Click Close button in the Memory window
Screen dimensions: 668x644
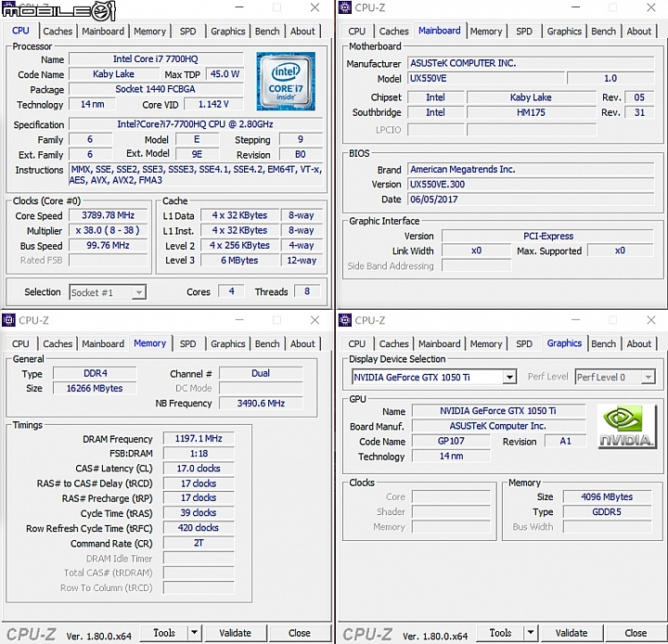(x=300, y=633)
